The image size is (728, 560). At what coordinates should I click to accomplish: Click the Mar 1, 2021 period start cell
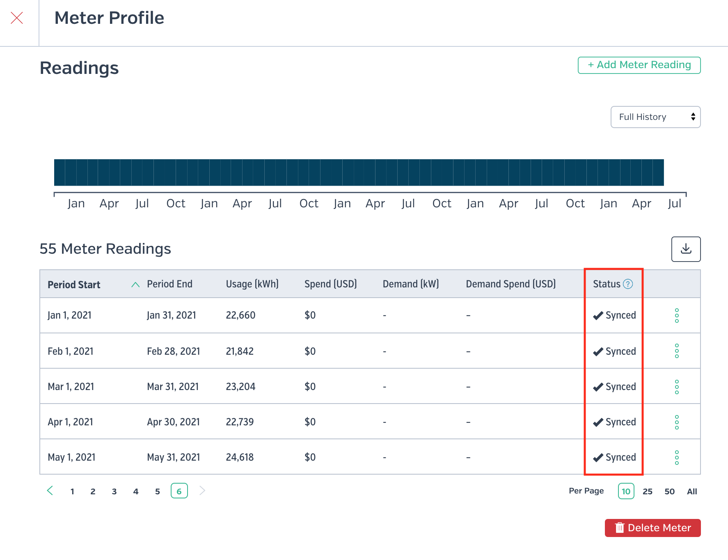[71, 387]
